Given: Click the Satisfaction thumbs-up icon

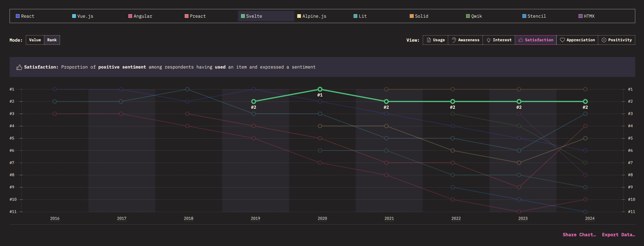Looking at the screenshot, I should pos(521,40).
